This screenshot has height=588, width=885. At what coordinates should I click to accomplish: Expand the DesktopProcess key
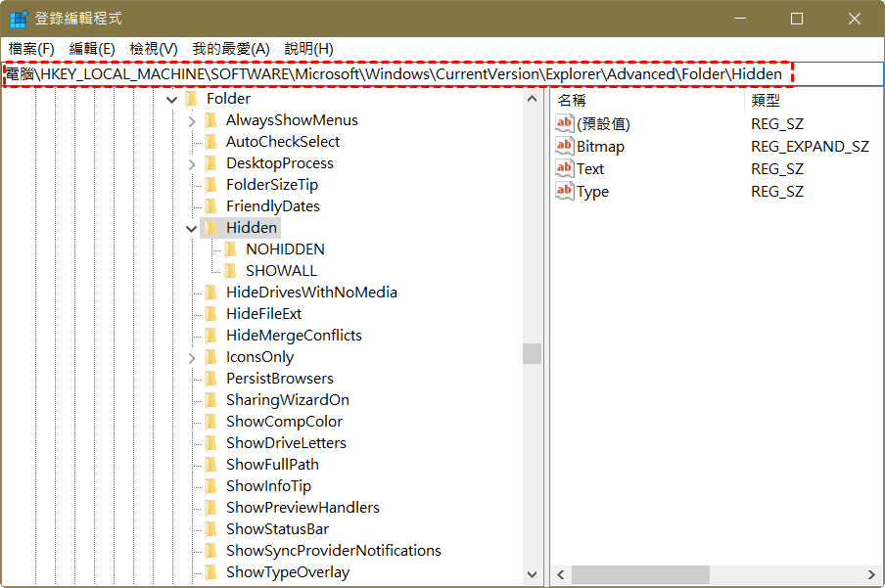point(192,164)
